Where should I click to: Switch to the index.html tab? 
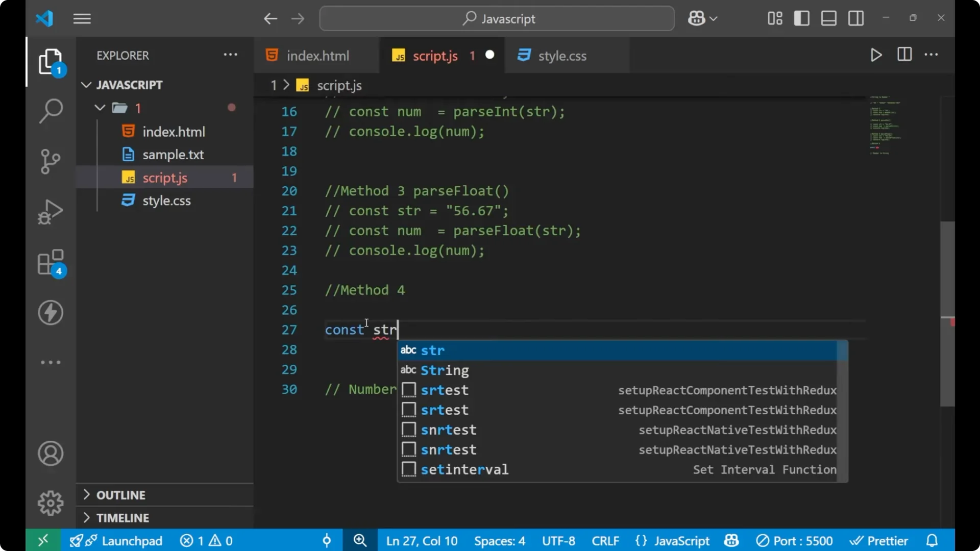coord(316,55)
